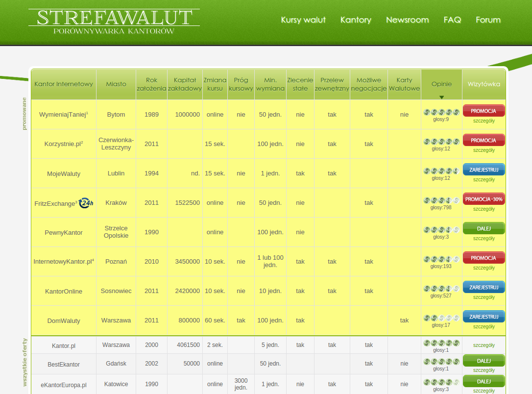Click ZAREJESTRUJ button for DomWaluty

pyautogui.click(x=484, y=317)
